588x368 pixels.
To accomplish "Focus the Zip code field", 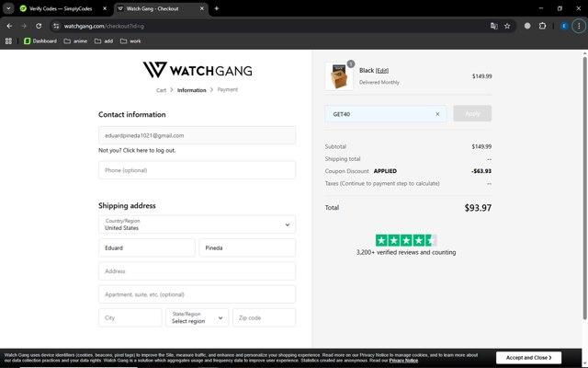I will [264, 317].
